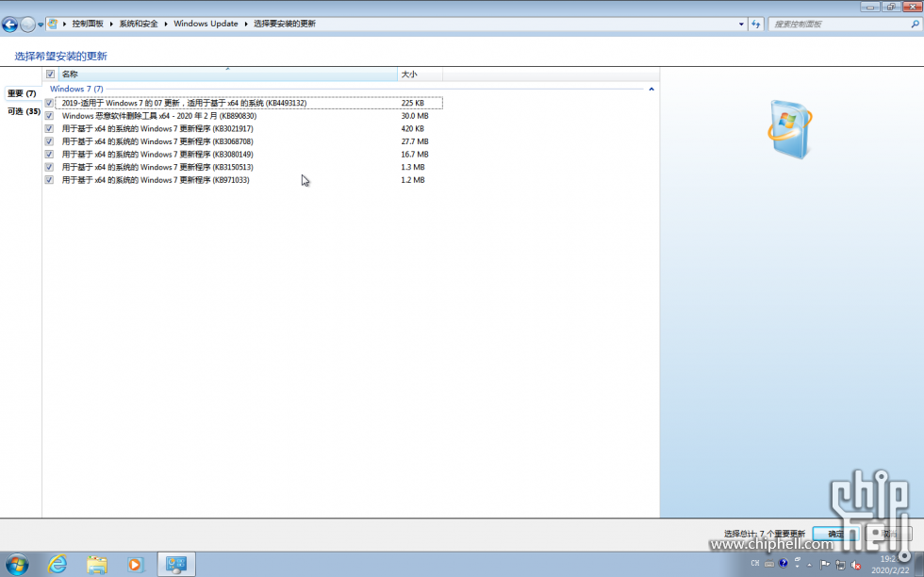Select the KB3080149 update row name
The width and height of the screenshot is (924, 577).
tap(157, 155)
